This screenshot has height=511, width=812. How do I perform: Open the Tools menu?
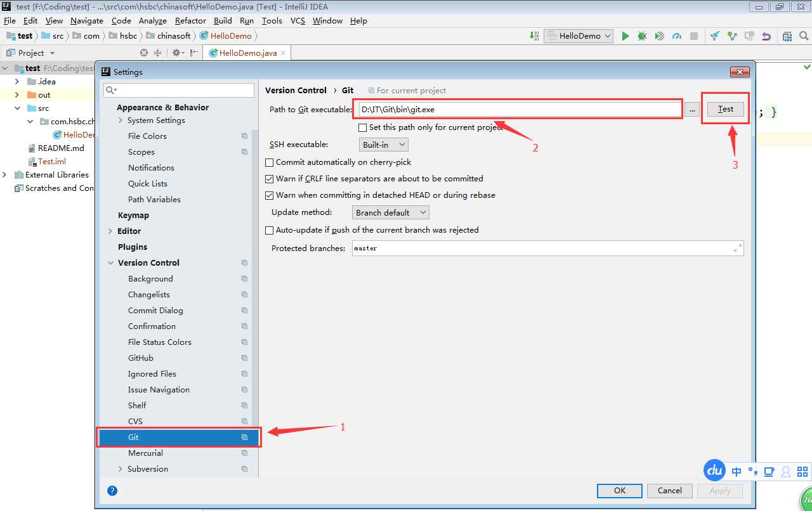point(272,21)
